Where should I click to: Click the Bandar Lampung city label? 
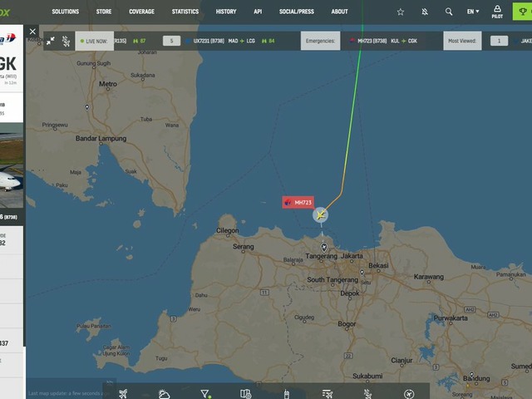[101, 139]
